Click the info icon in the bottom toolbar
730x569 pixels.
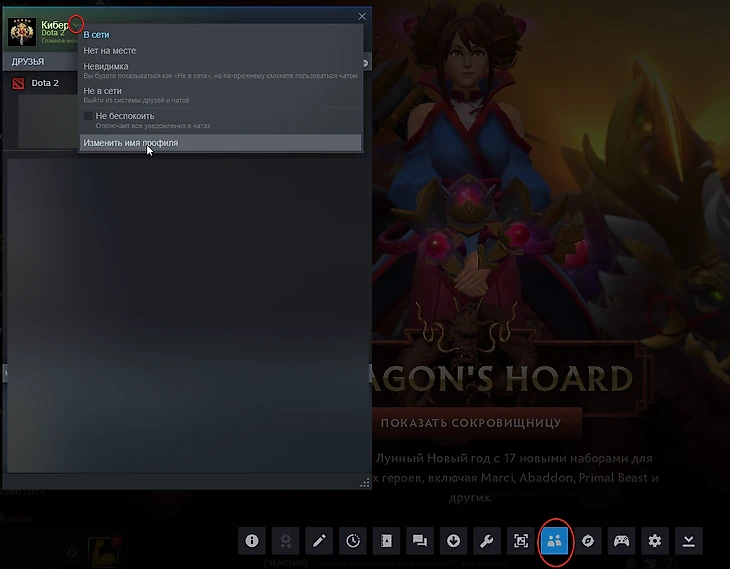coord(252,541)
